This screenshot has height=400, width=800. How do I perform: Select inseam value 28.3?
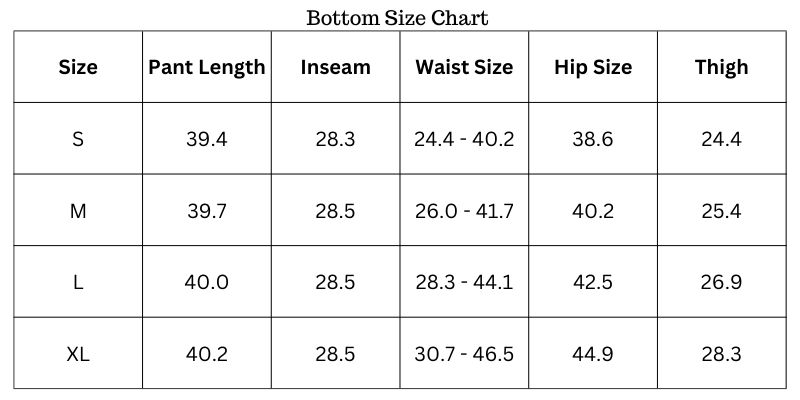[x=335, y=139]
